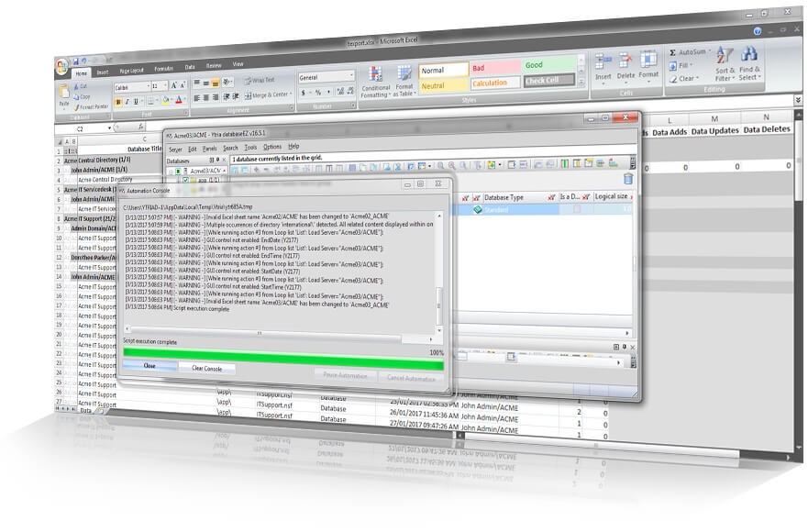Click the Format Painter icon in Excel
The image size is (808, 532).
tap(77, 107)
